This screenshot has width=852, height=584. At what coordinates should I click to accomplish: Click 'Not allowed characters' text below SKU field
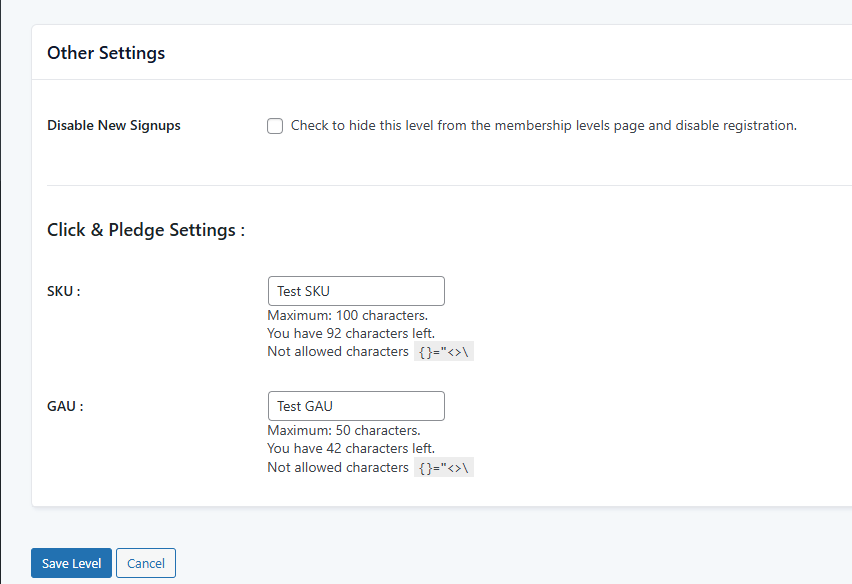[x=338, y=351]
